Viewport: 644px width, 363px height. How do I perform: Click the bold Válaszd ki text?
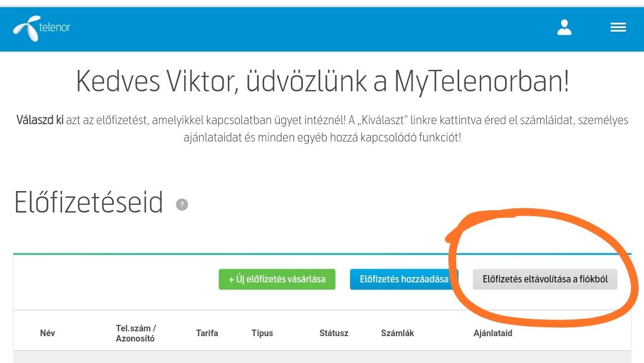pos(40,120)
